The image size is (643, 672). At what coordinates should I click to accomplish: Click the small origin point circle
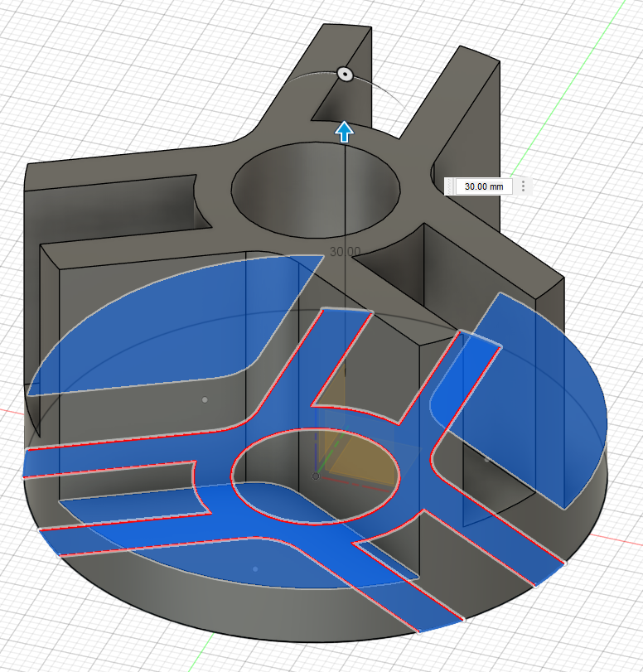(x=316, y=476)
